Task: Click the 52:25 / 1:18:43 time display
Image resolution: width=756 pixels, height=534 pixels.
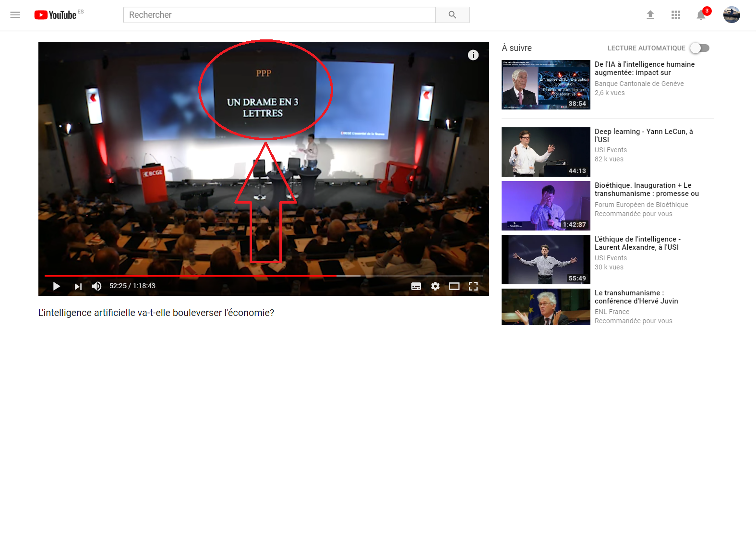Action: 132,286
